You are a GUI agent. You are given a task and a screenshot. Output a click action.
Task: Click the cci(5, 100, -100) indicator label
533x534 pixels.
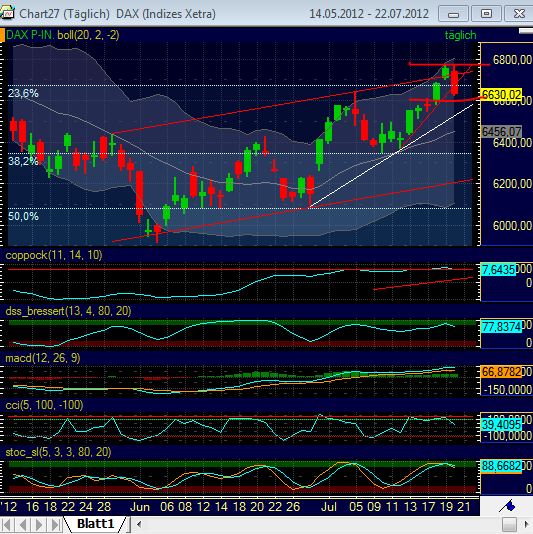pos(44,405)
